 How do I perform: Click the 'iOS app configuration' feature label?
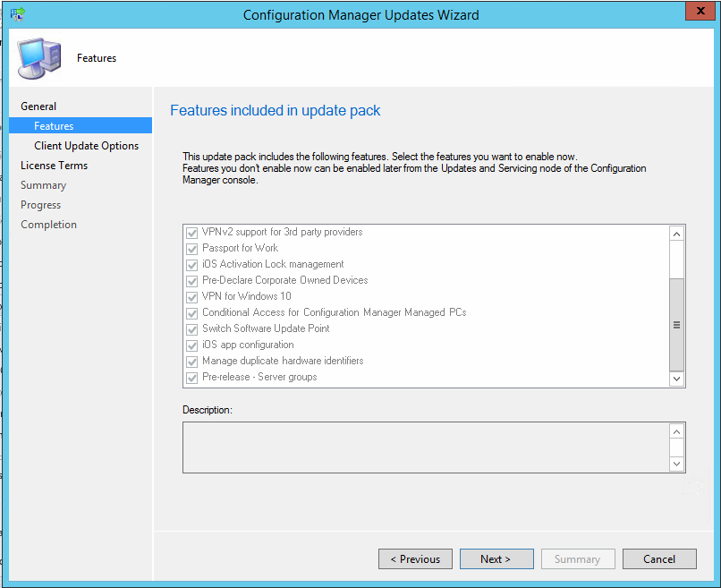coord(248,345)
